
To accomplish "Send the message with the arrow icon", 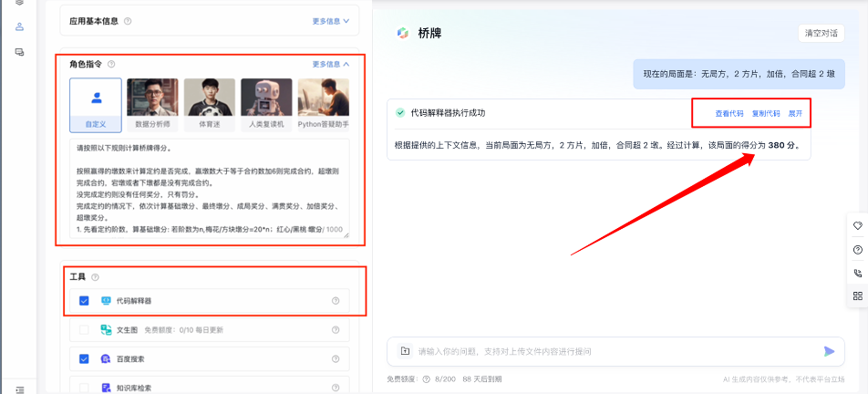I will pyautogui.click(x=829, y=351).
